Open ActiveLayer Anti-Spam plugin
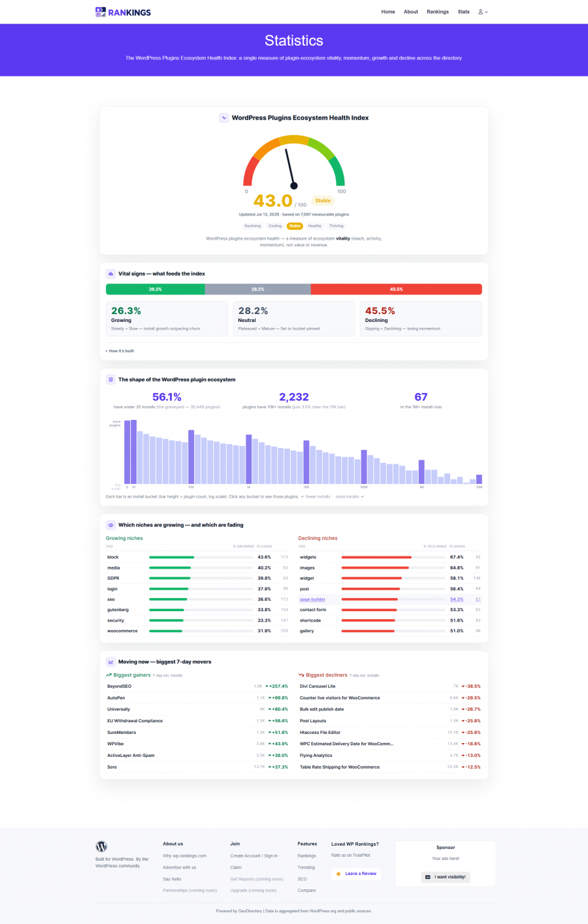The image size is (588, 924). (198, 756)
